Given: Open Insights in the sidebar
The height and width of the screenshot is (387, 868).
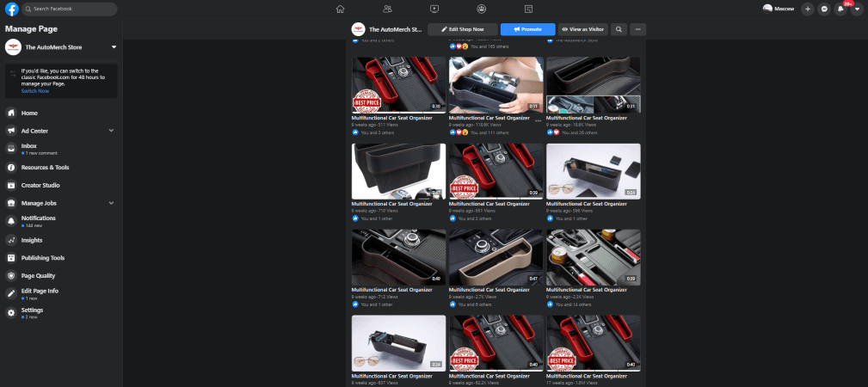Looking at the screenshot, I should pyautogui.click(x=32, y=240).
